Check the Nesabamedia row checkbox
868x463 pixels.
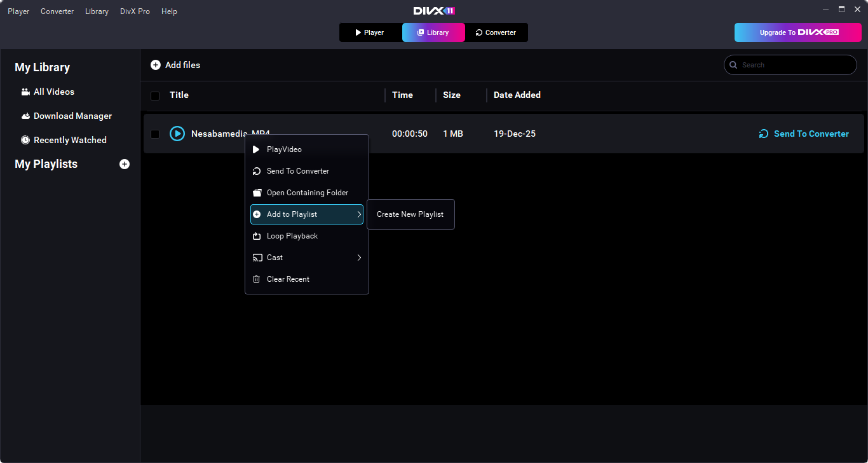pos(155,134)
